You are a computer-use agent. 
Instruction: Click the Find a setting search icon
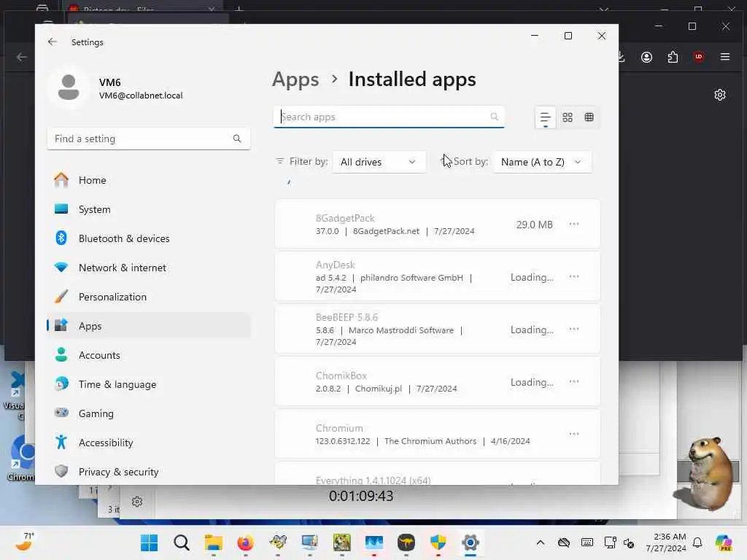pyautogui.click(x=237, y=139)
